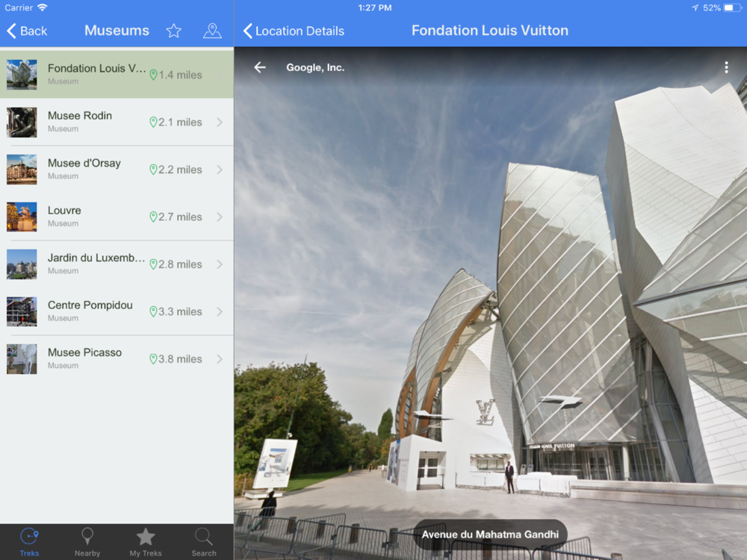Tap the 2.8 miles distance pin
The width and height of the screenshot is (747, 560).
tap(153, 264)
